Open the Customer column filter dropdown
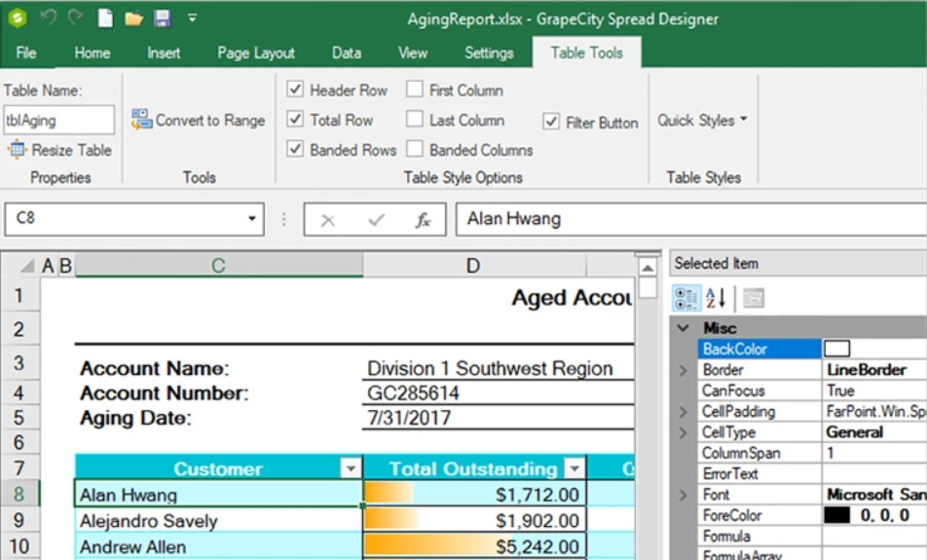The height and width of the screenshot is (560, 927). tap(351, 468)
